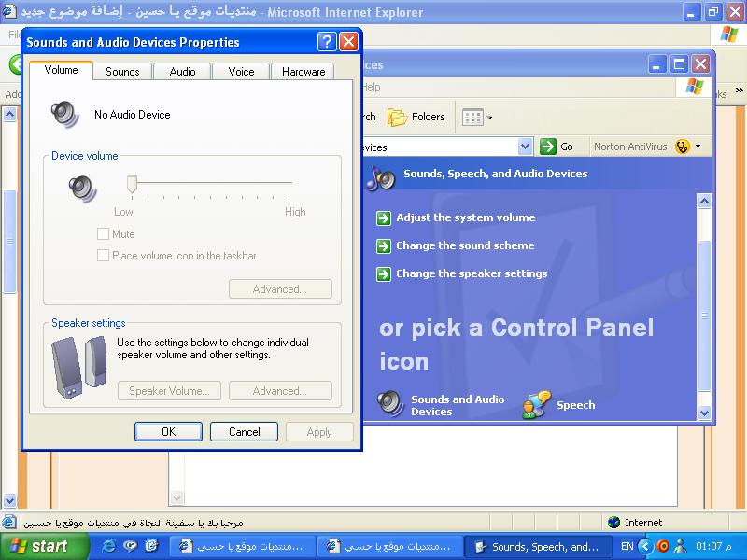Click the Cancel button

[244, 431]
